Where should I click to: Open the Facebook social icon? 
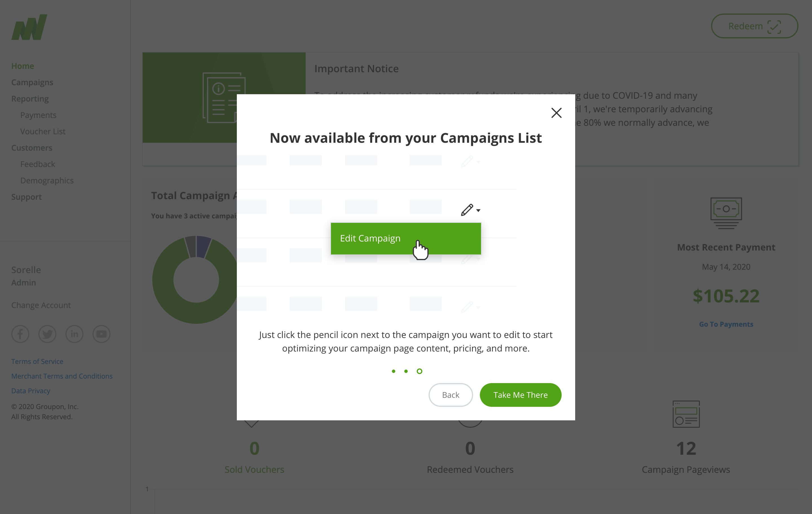[x=20, y=334]
